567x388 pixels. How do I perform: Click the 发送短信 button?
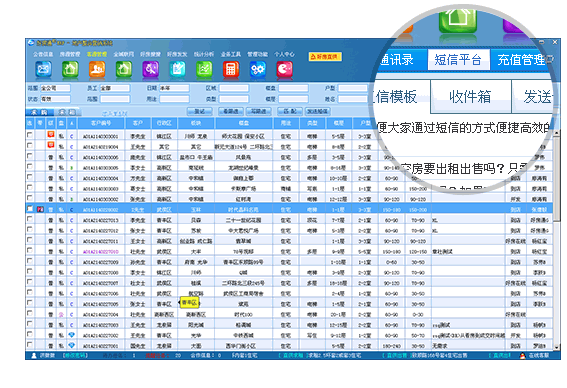(x=317, y=111)
